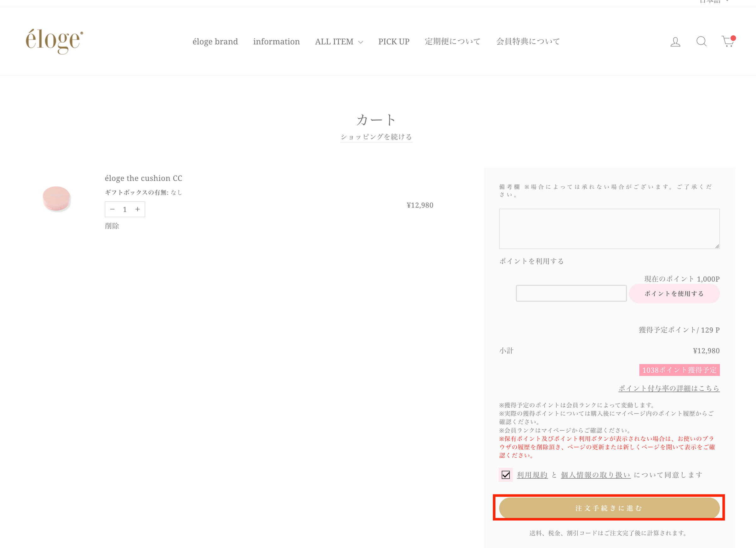Click the éloge logo

(54, 41)
